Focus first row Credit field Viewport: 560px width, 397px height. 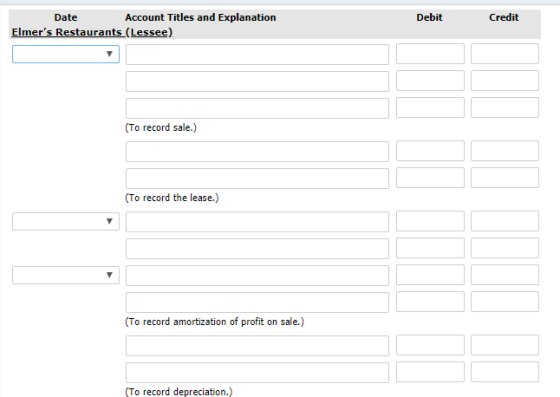click(505, 54)
